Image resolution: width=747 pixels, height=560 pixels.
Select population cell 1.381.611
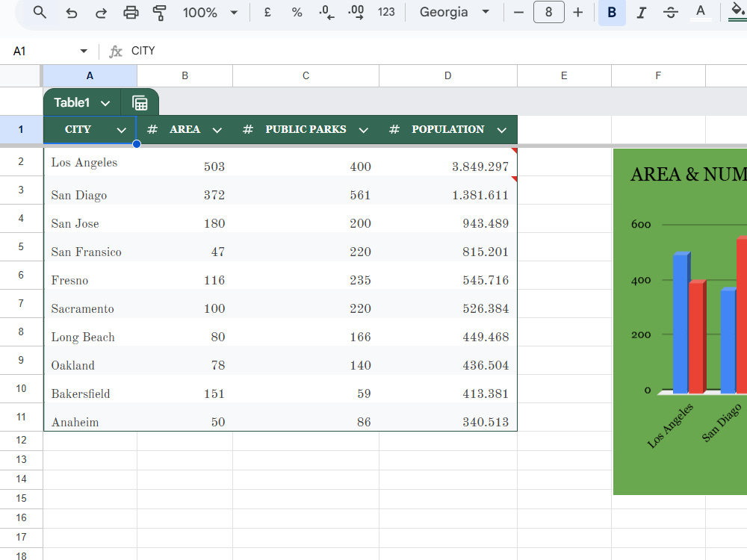448,190
